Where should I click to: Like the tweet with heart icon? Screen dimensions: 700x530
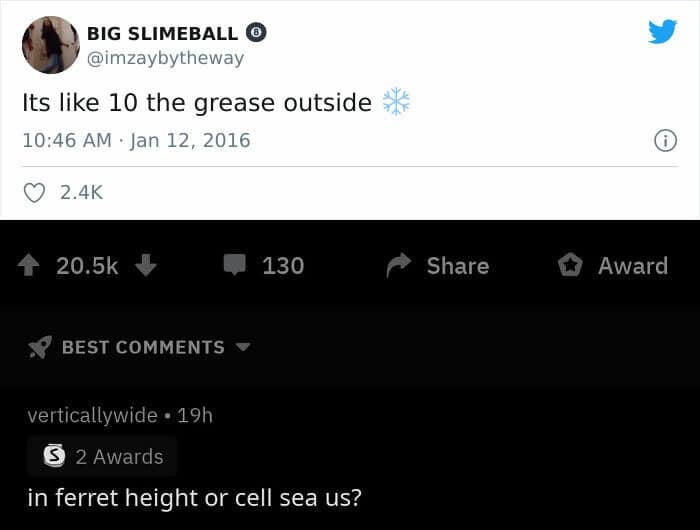(34, 193)
